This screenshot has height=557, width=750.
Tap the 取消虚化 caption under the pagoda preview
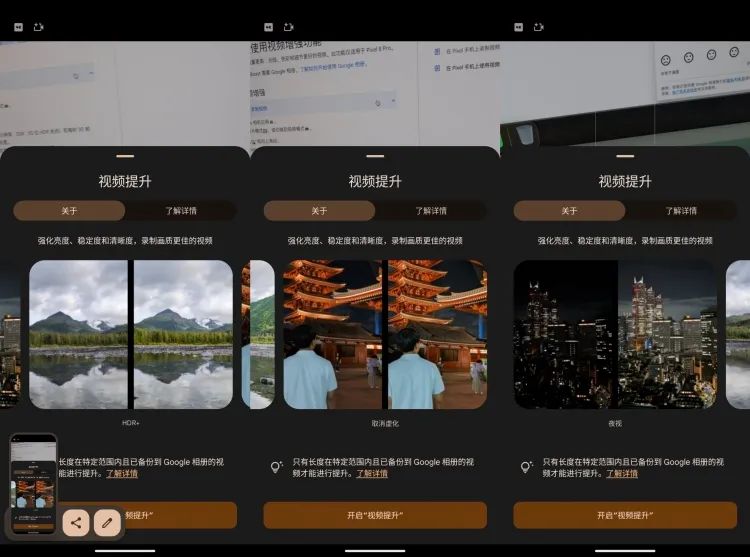point(385,423)
